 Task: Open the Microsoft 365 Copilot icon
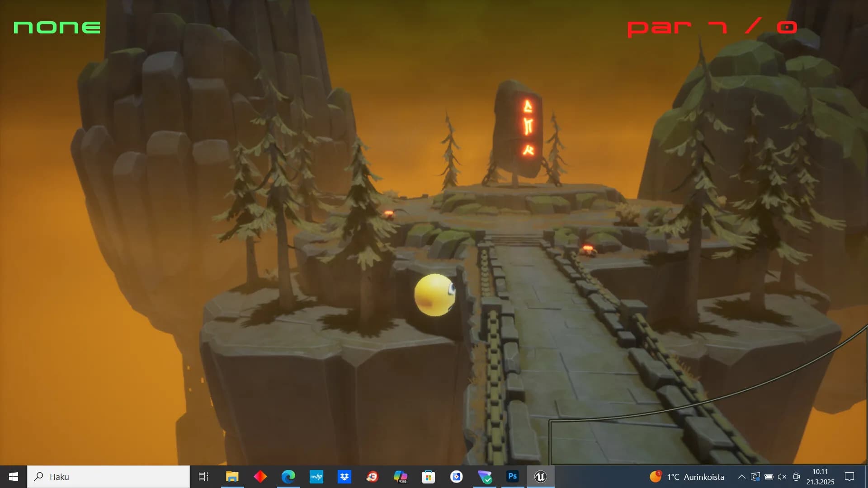point(400,477)
